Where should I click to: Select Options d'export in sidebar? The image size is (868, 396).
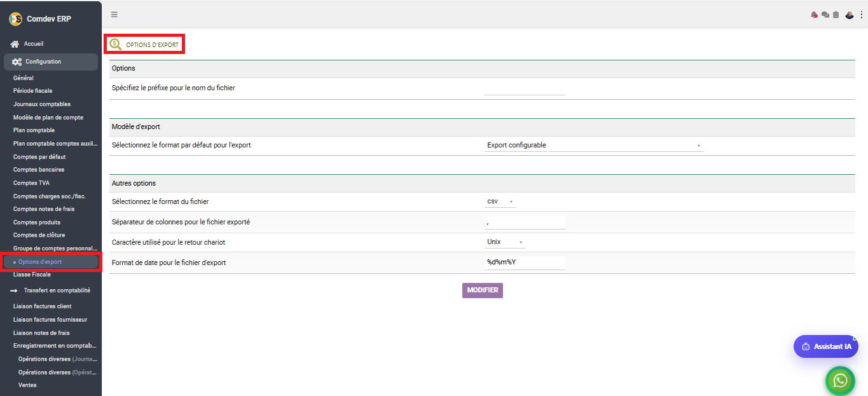pos(51,262)
